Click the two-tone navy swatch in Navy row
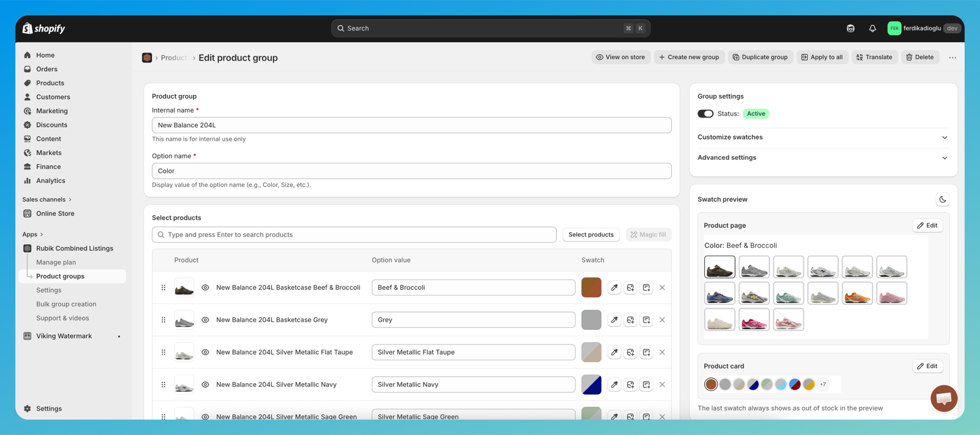 tap(591, 385)
